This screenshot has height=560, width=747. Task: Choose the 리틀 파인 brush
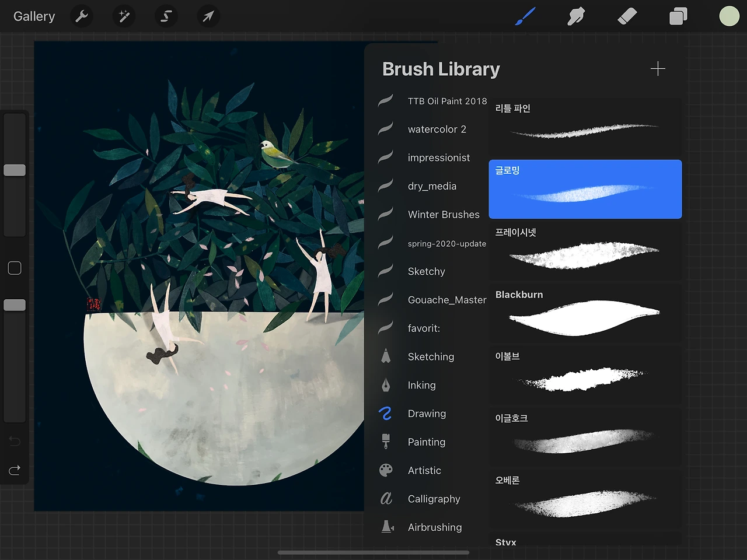point(585,127)
